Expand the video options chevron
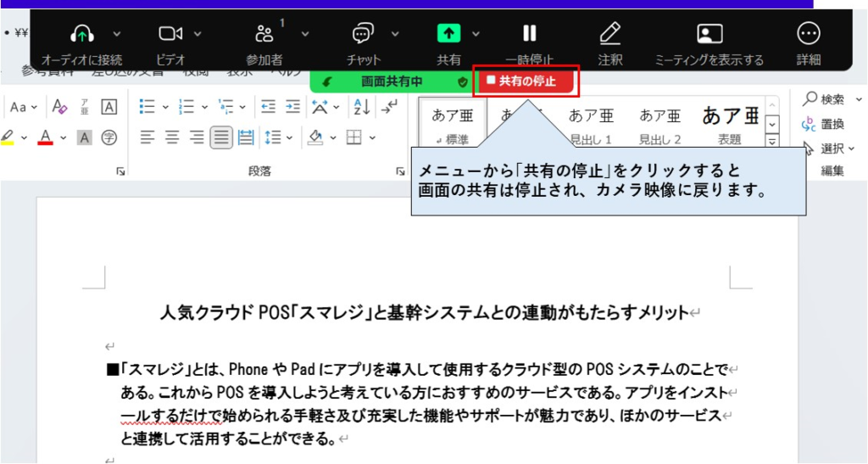This screenshot has height=464, width=868. [198, 34]
